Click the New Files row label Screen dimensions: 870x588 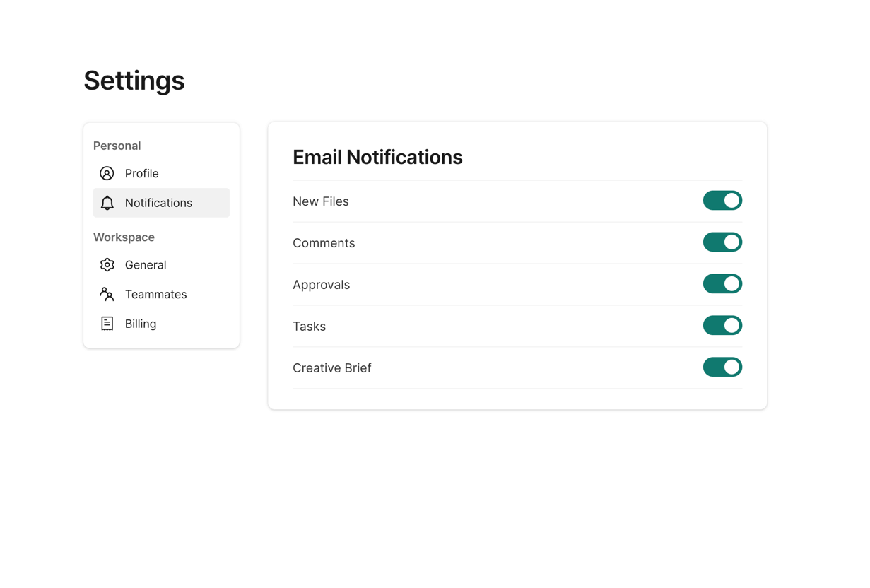321,201
